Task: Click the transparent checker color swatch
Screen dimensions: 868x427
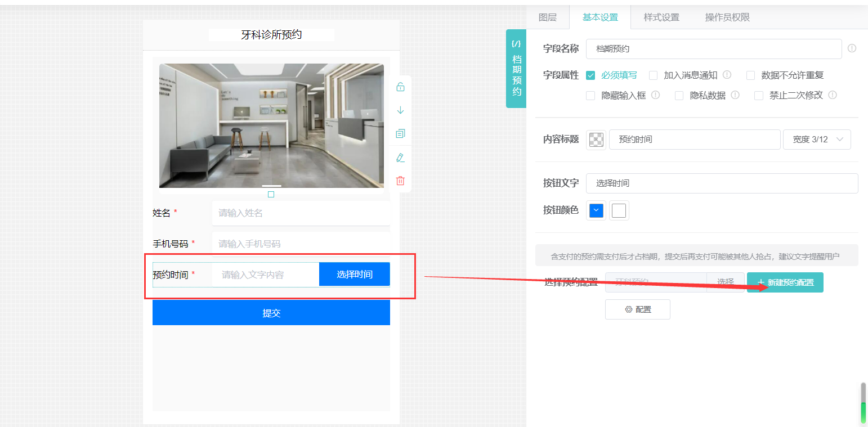Action: tap(596, 140)
